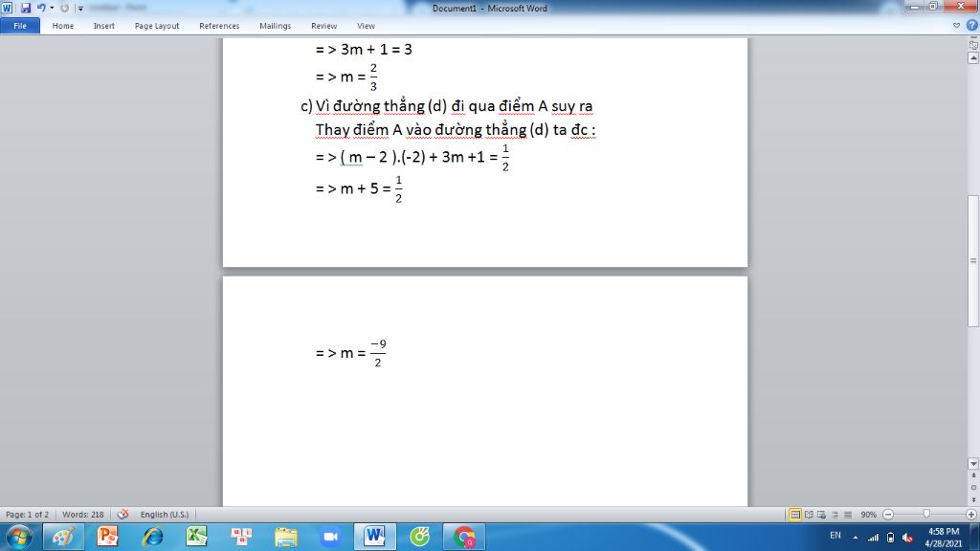Toggle the ruler button above scrollbar

(x=973, y=44)
